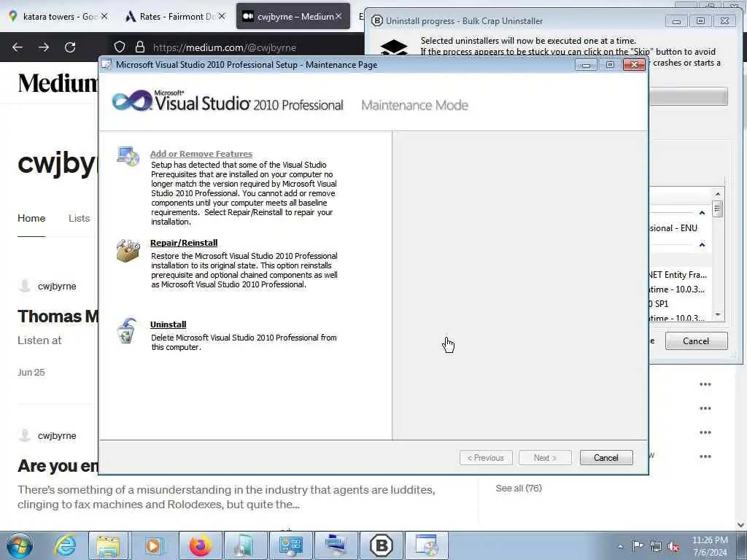Open the 'Are you en...' article title

point(58,466)
